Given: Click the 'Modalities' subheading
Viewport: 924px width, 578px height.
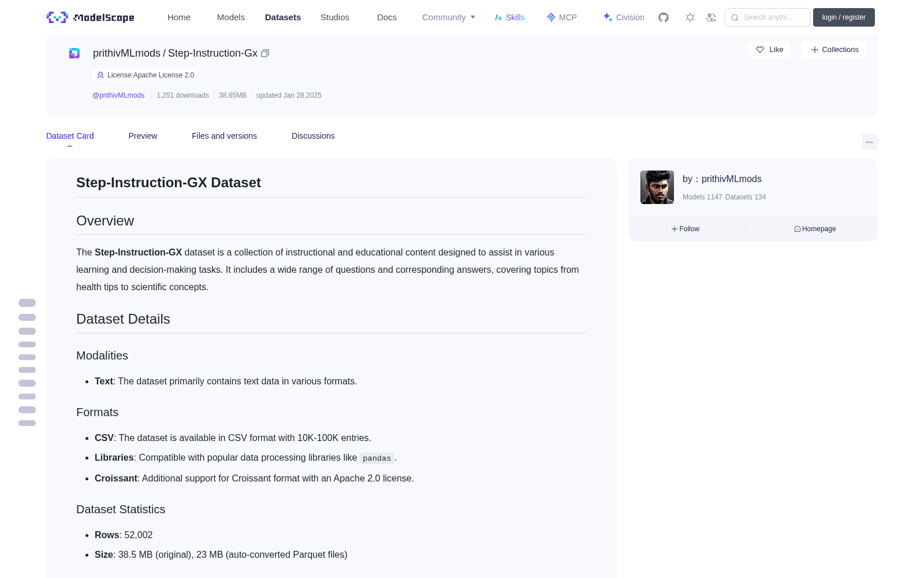Looking at the screenshot, I should (102, 355).
